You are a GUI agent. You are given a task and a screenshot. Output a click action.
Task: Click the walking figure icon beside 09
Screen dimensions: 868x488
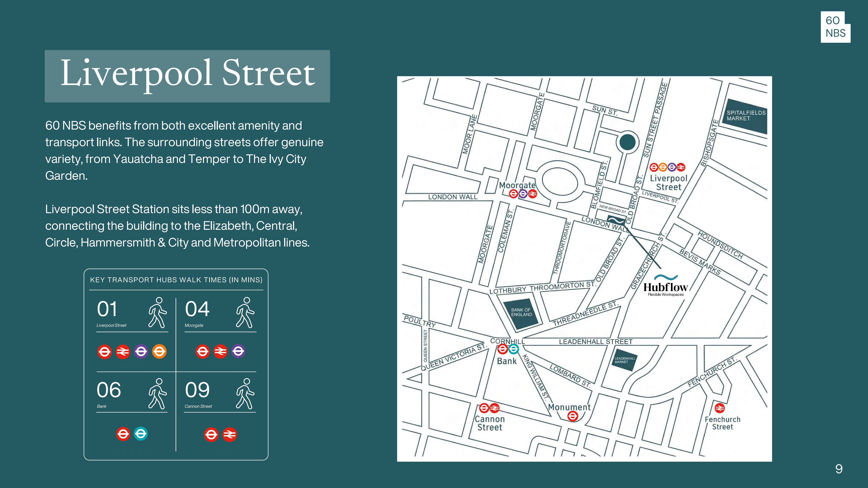(245, 394)
